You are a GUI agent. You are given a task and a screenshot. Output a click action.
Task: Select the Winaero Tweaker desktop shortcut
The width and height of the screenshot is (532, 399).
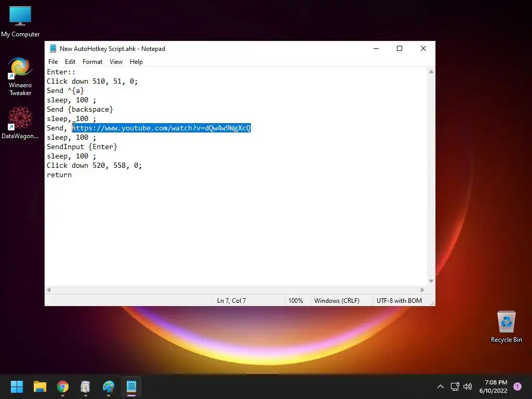pyautogui.click(x=20, y=77)
